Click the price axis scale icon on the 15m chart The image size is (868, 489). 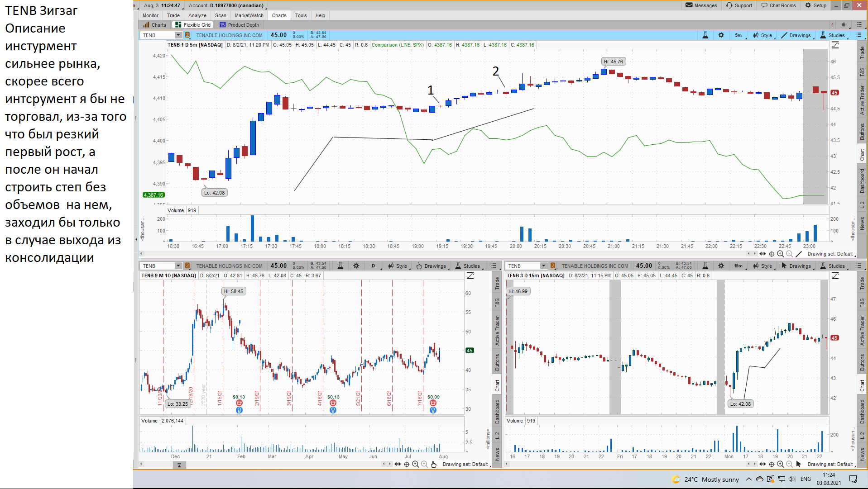pos(835,275)
